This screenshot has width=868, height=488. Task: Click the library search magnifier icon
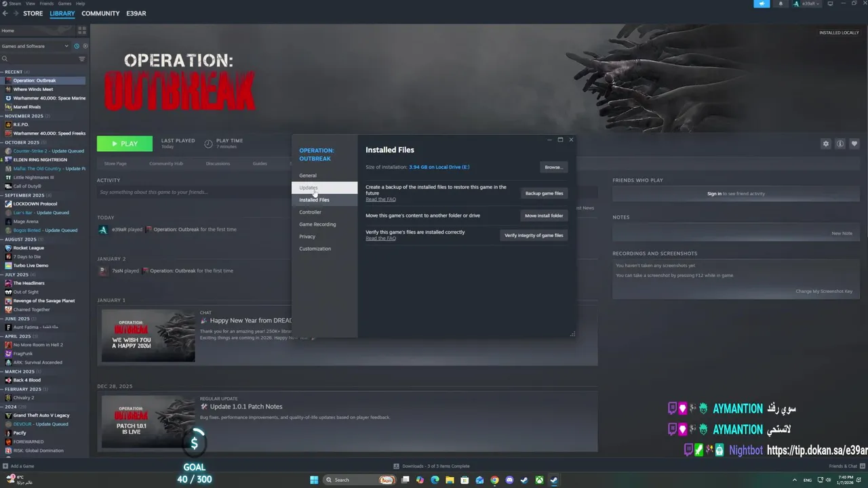(5, 59)
